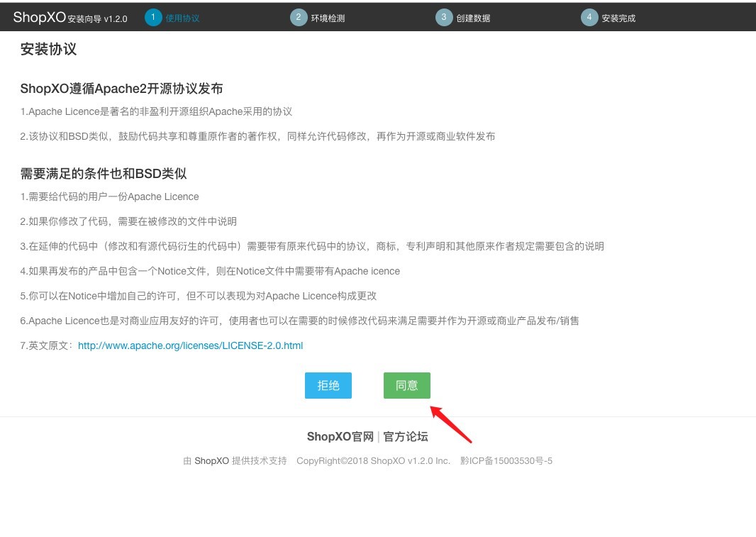This screenshot has height=537, width=756.
Task: Click line 6.Apache Licence也是对商业应用友好的许可
Action: pyautogui.click(x=299, y=321)
